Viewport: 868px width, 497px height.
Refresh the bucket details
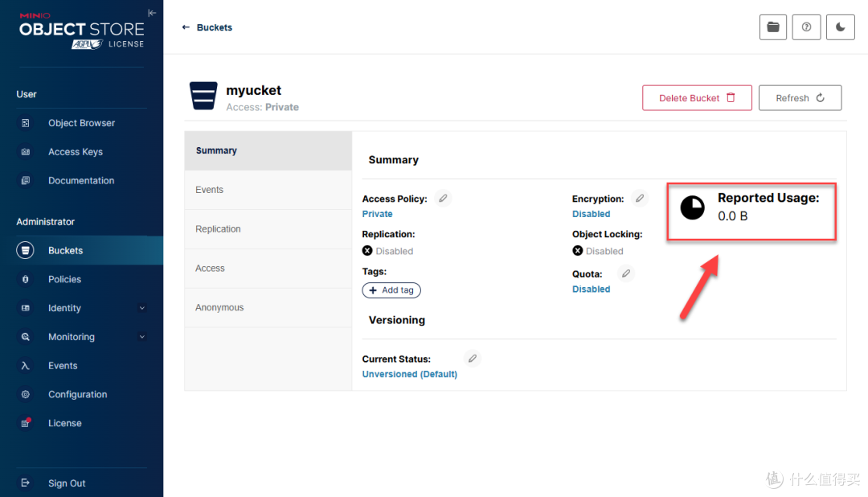800,98
